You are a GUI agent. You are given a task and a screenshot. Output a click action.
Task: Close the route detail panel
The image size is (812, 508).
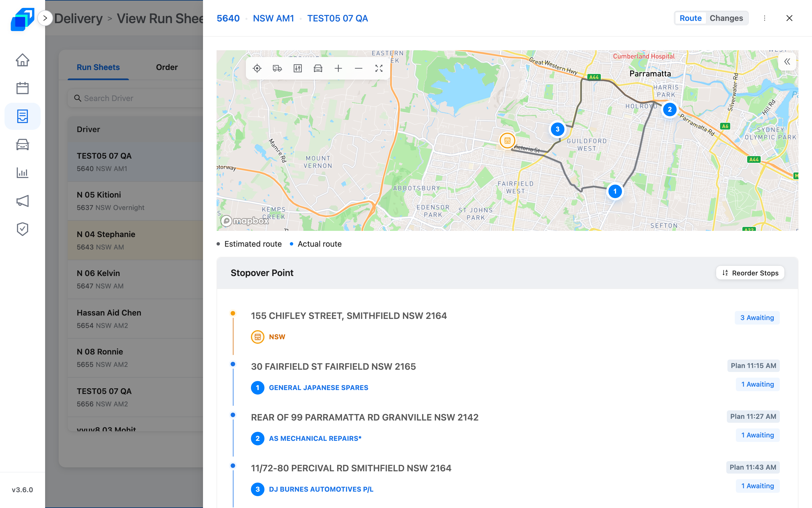click(789, 18)
